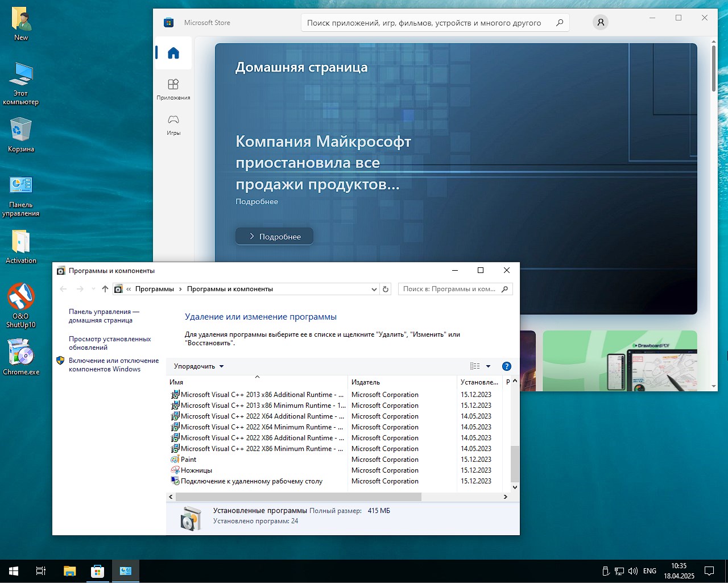This screenshot has height=583, width=728.
Task: Select the Activation folder on the desktop
Action: (x=21, y=247)
